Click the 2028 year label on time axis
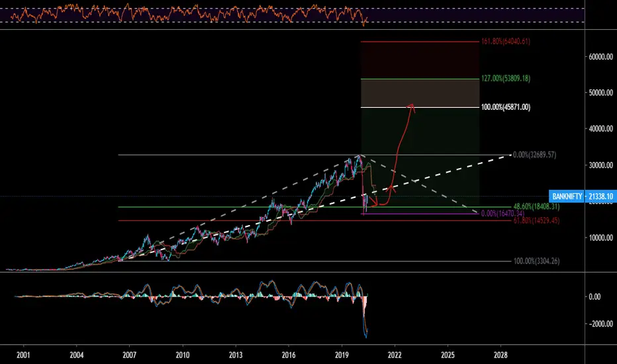The width and height of the screenshot is (617, 364). click(x=500, y=355)
